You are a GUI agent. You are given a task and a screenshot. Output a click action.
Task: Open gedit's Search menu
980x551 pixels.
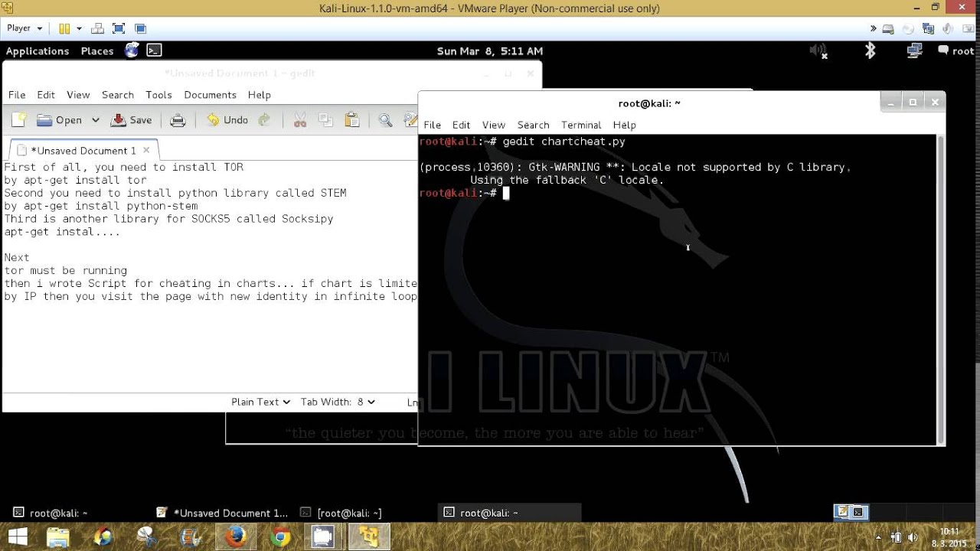pos(118,95)
